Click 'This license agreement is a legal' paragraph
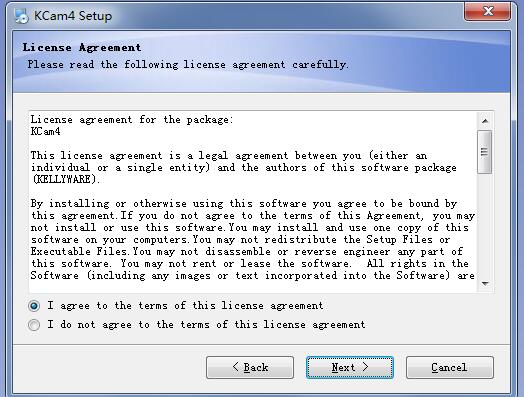The width and height of the screenshot is (524, 397). tap(244, 167)
